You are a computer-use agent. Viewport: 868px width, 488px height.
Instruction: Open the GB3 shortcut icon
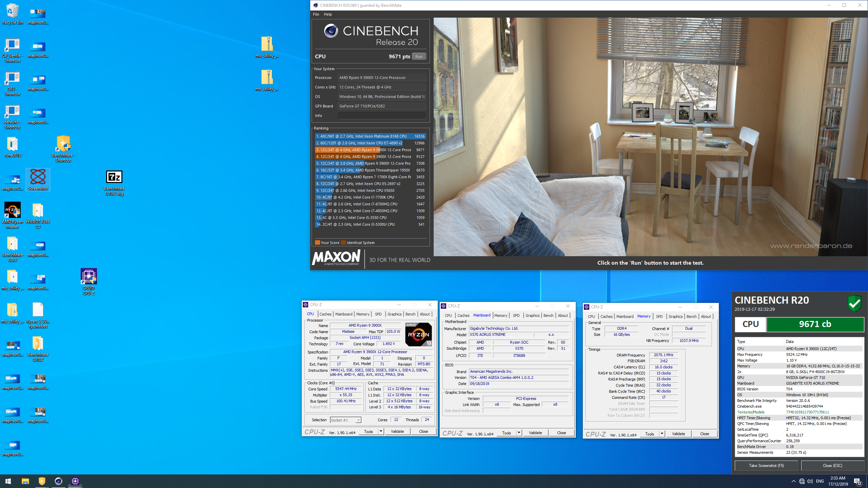coord(12,83)
